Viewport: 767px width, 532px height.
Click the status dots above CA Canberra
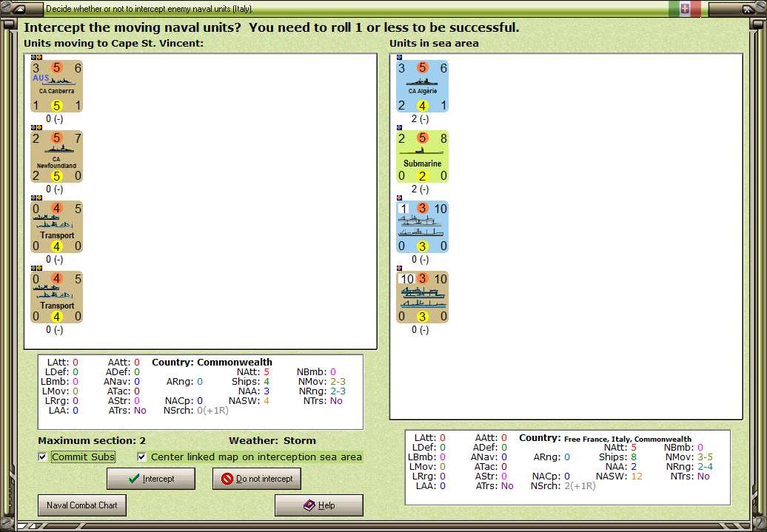click(x=37, y=57)
